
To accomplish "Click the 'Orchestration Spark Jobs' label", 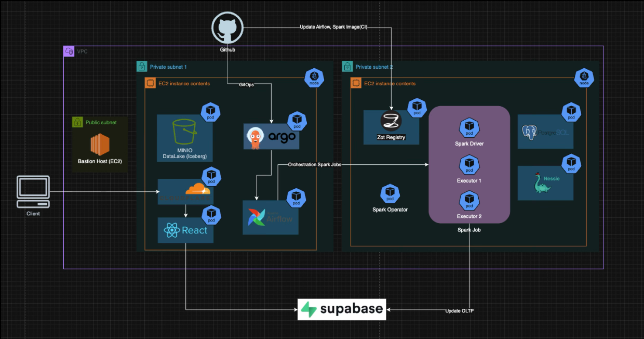I will pyautogui.click(x=314, y=165).
